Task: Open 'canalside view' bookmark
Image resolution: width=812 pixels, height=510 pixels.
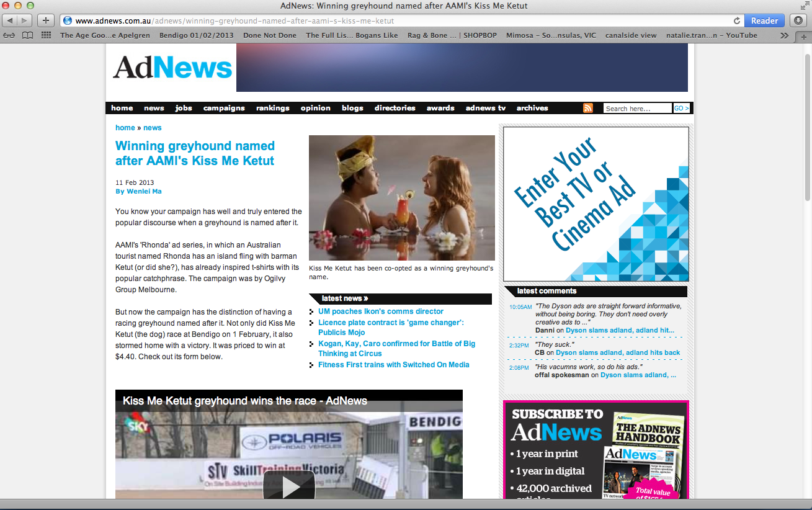Action: tap(631, 35)
